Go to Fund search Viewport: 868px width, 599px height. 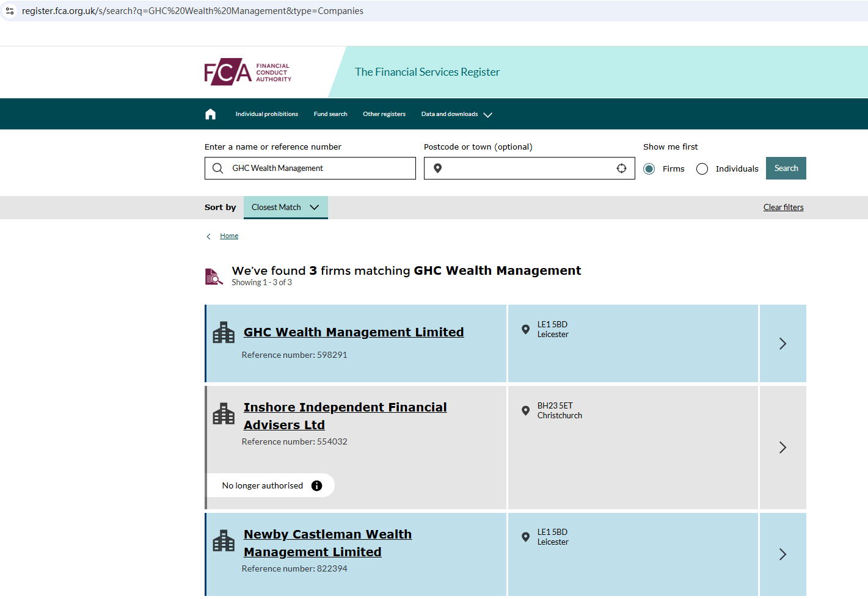click(330, 114)
